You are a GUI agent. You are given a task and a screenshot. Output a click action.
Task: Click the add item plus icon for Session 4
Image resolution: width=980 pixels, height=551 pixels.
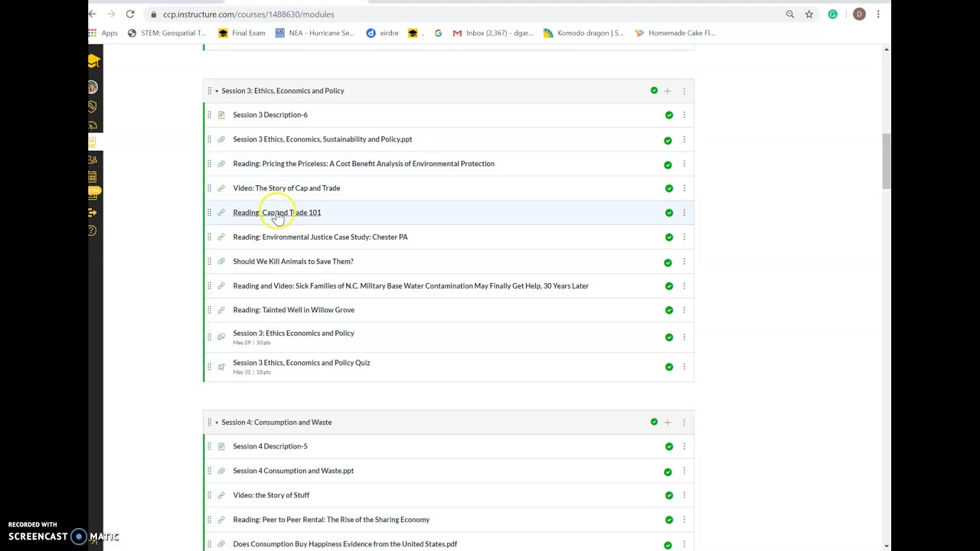pyautogui.click(x=667, y=422)
